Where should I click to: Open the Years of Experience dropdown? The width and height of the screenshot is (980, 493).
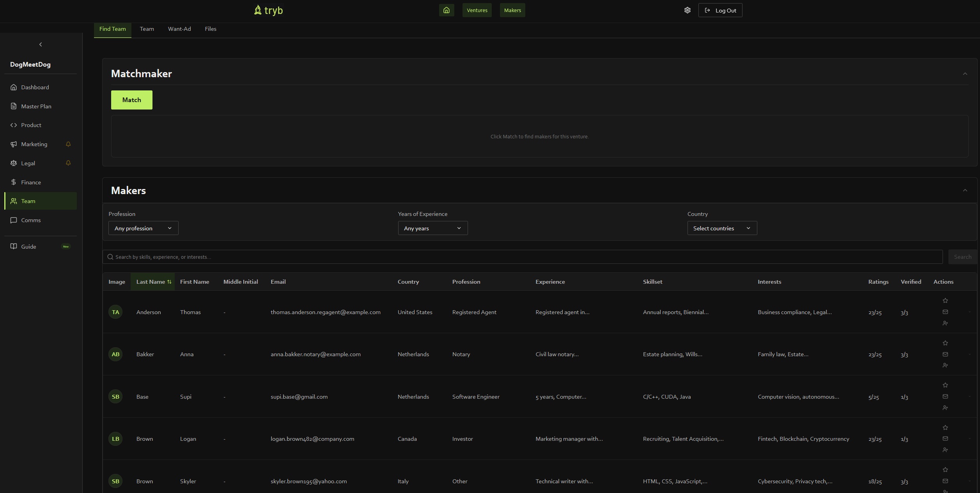coord(432,228)
